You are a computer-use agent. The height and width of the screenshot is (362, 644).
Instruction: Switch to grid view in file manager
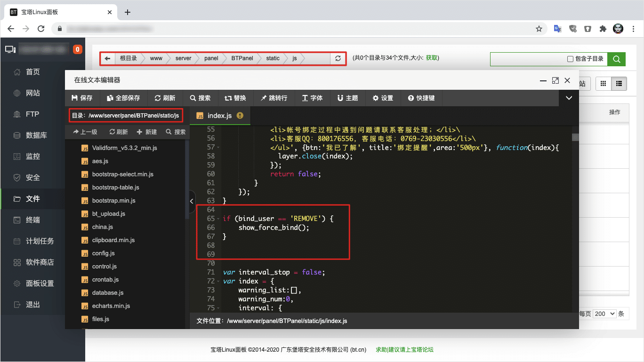(603, 84)
